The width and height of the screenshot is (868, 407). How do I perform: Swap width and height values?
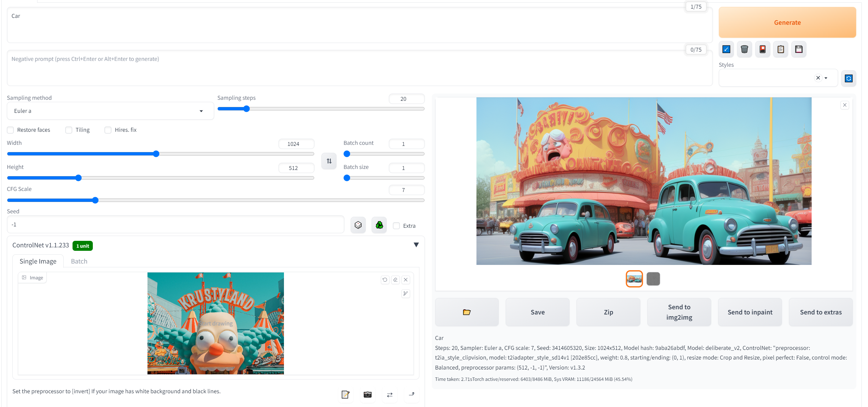point(329,161)
